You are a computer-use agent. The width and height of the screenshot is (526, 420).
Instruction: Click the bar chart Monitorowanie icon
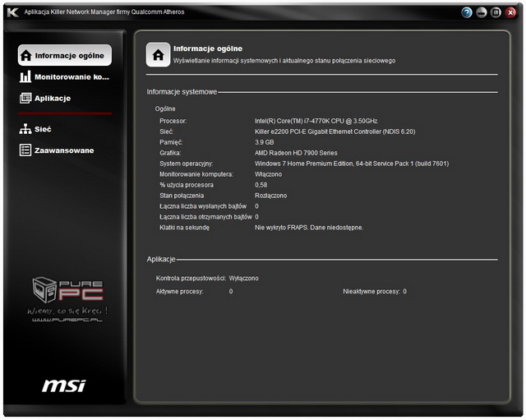(25, 76)
